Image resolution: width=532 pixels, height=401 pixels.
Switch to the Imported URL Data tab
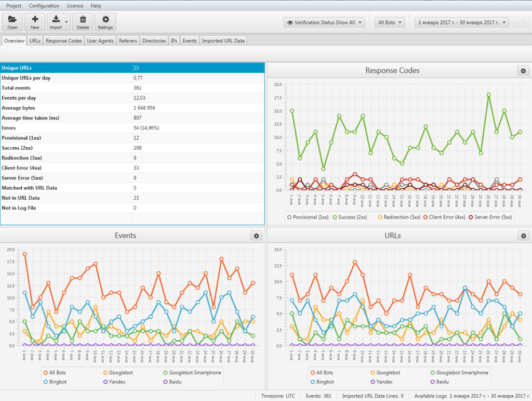click(223, 41)
